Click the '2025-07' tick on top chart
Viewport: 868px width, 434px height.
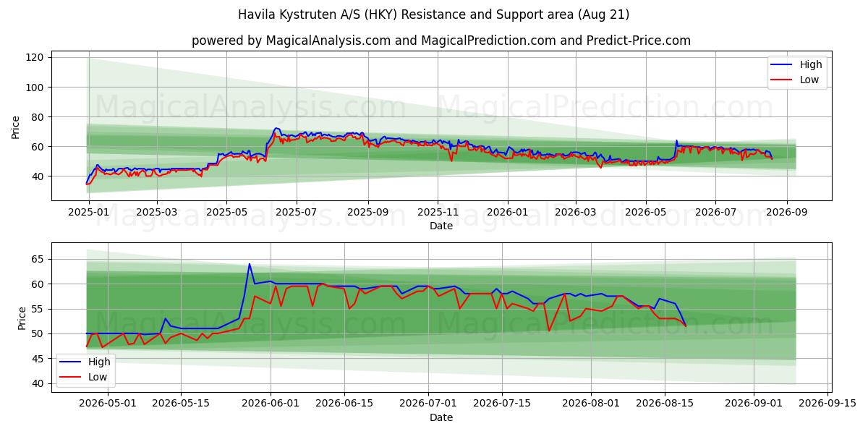[x=297, y=213]
